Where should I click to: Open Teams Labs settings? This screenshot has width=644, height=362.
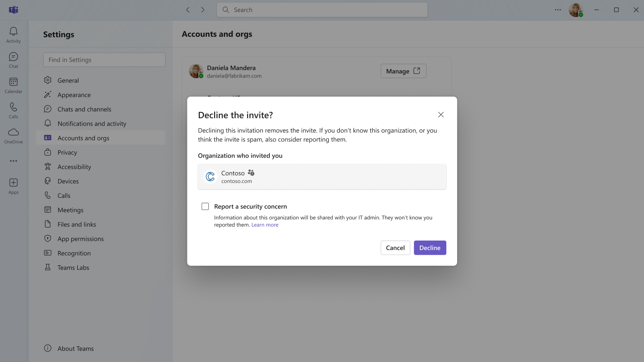pyautogui.click(x=101, y=268)
